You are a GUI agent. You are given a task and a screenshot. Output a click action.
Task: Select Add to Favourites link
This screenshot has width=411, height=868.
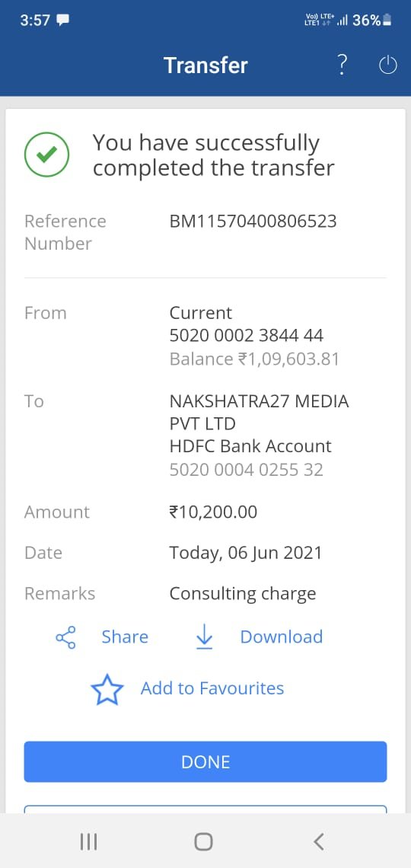pyautogui.click(x=212, y=688)
